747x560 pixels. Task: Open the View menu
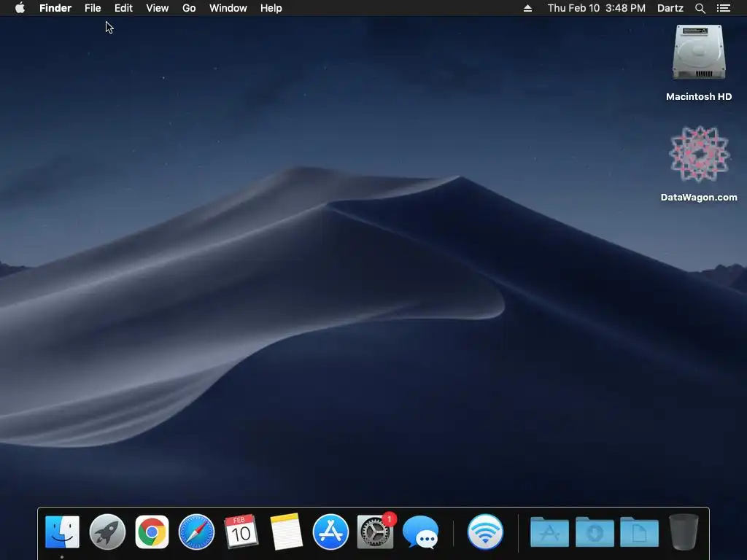click(x=158, y=8)
